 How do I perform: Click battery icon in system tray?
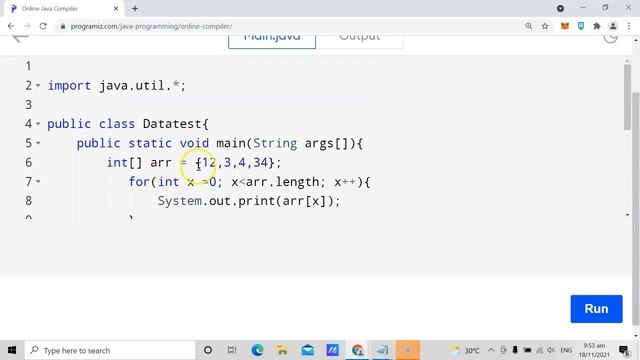coord(527,350)
